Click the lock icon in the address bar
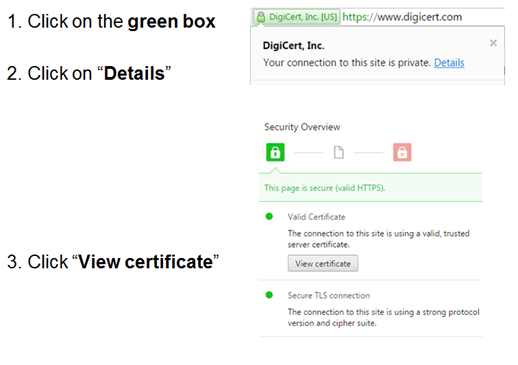 pyautogui.click(x=261, y=17)
